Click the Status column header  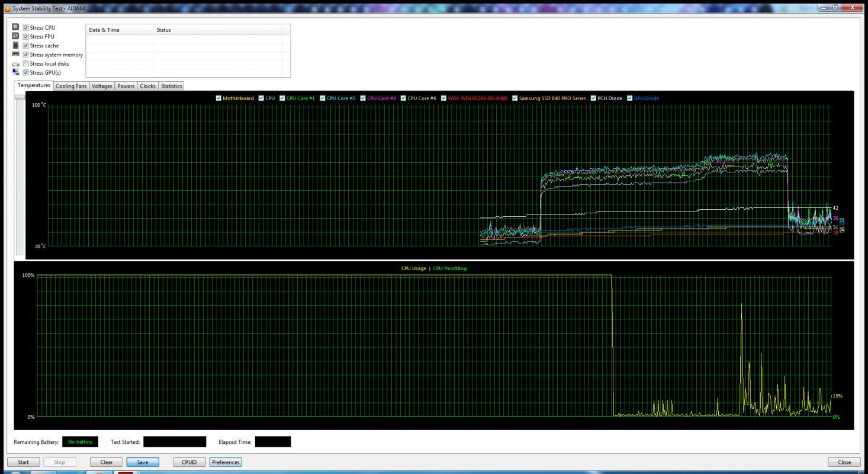tap(217, 30)
